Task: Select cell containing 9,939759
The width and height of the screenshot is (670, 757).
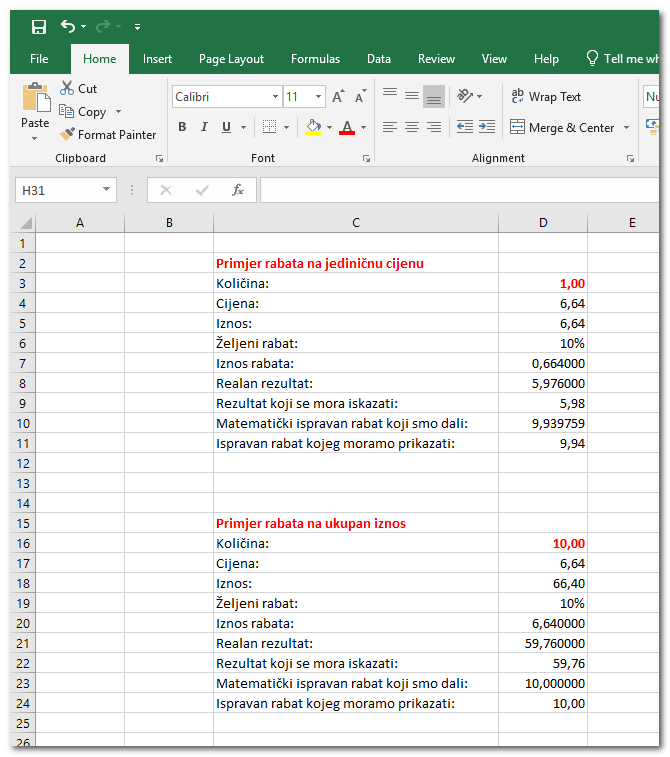Action: pos(543,423)
